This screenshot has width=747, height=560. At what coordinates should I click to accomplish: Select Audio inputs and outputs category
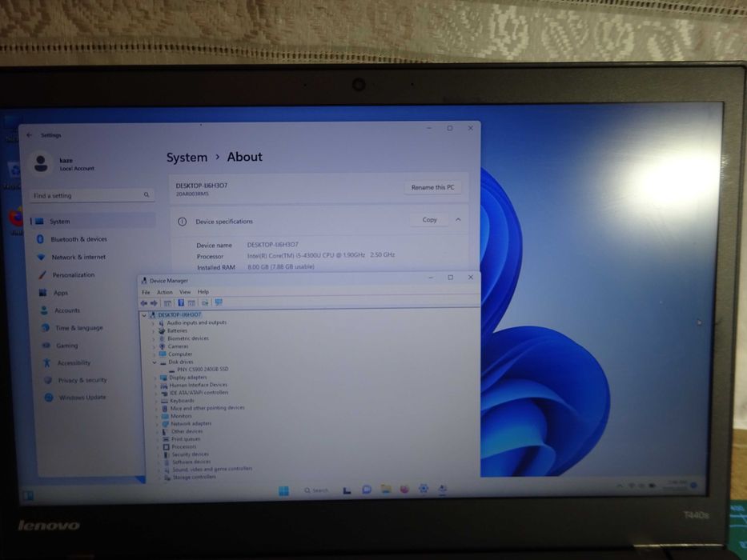197,322
